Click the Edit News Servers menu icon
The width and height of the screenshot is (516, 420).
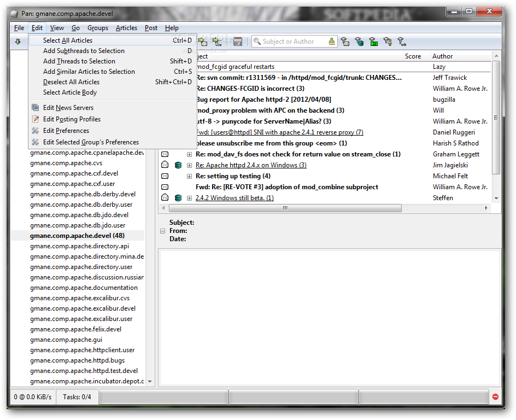pyautogui.click(x=35, y=108)
